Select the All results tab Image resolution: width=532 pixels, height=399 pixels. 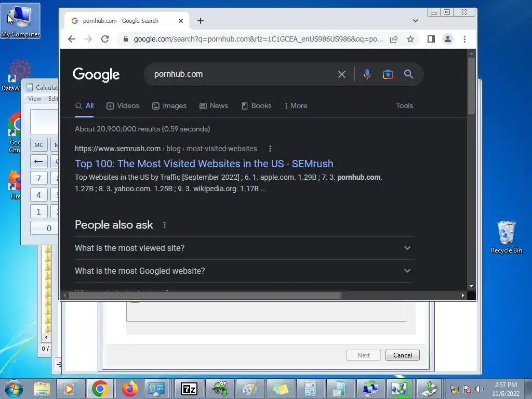84,105
